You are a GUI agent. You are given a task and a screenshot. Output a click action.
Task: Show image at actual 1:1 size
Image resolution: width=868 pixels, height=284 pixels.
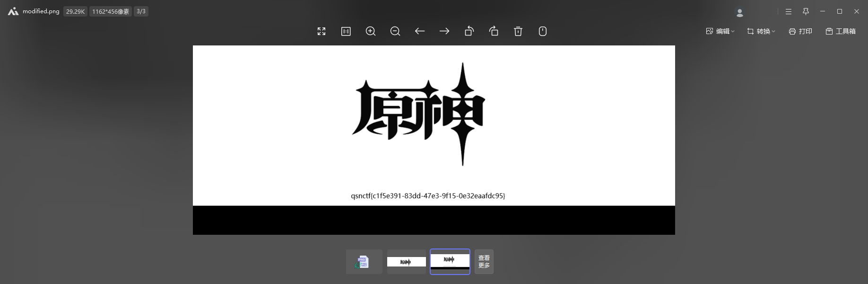pyautogui.click(x=346, y=31)
